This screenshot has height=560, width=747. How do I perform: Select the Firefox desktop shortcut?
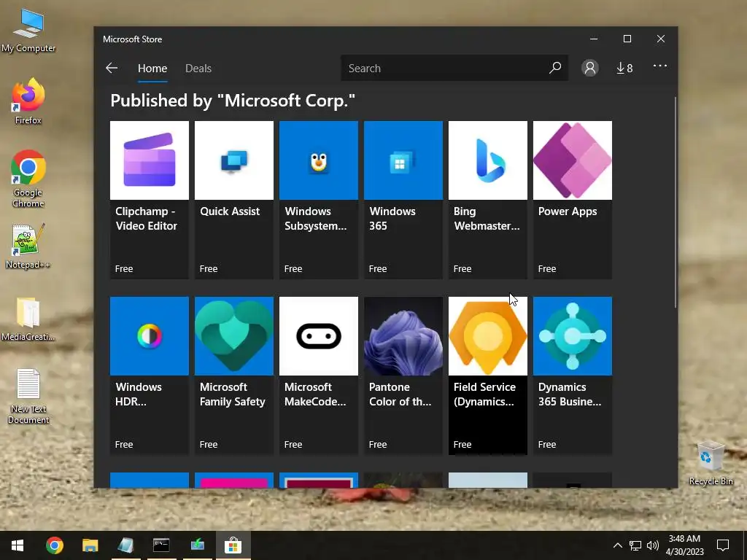28,101
